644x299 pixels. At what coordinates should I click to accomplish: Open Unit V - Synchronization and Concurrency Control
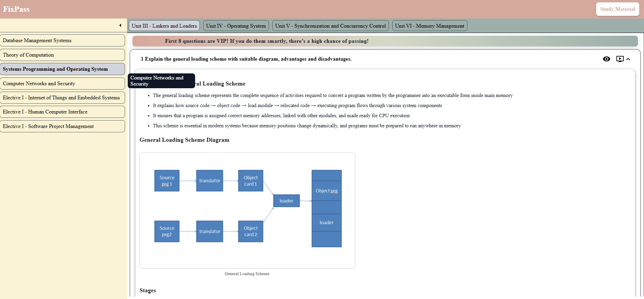click(x=330, y=26)
